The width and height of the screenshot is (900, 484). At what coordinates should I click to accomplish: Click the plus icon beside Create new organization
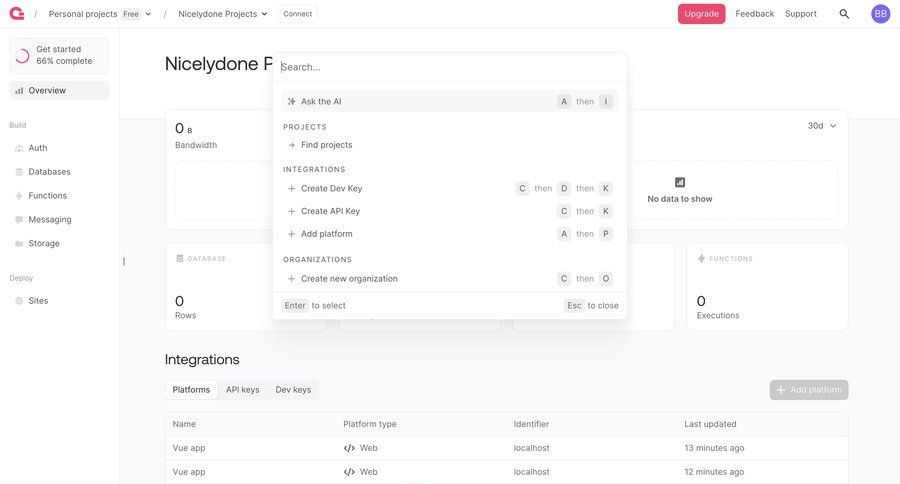(292, 278)
